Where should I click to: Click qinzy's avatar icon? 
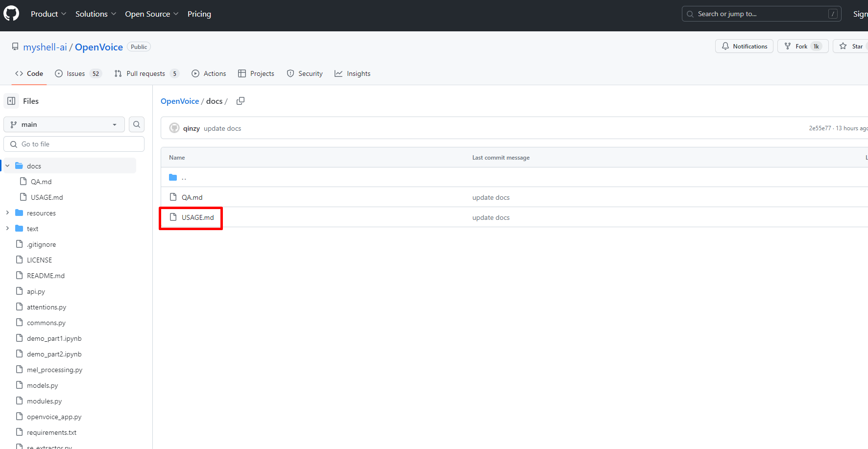pos(174,128)
